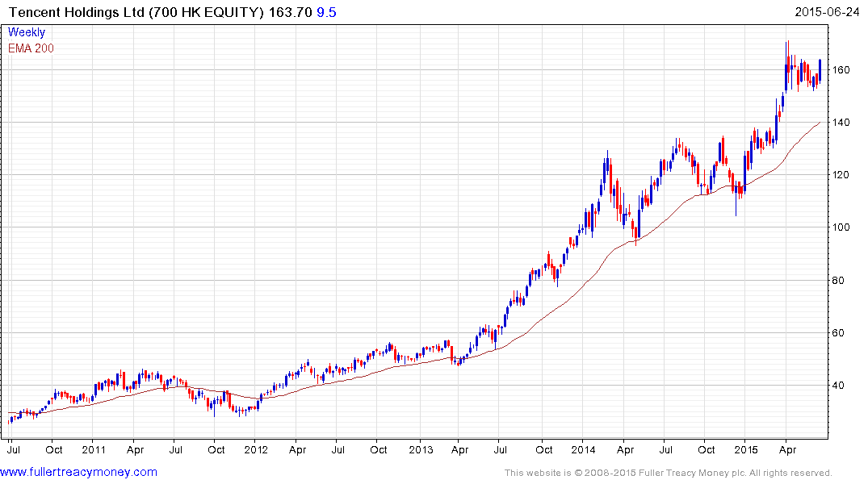
Task: Click the 40 price axis label
Action: coord(838,386)
